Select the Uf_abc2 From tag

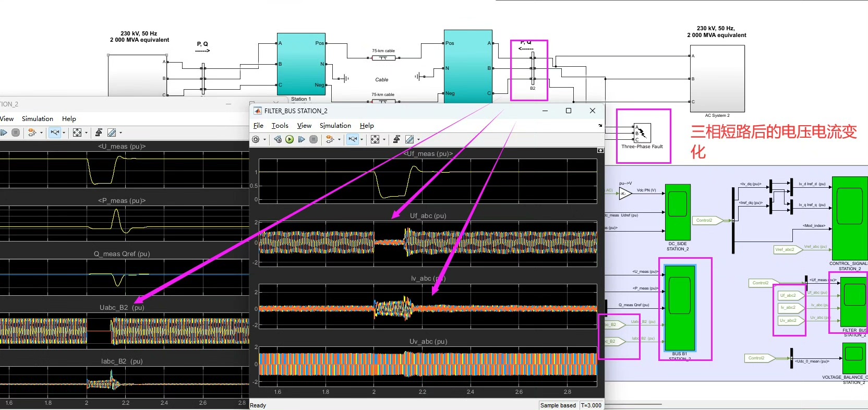(790, 295)
